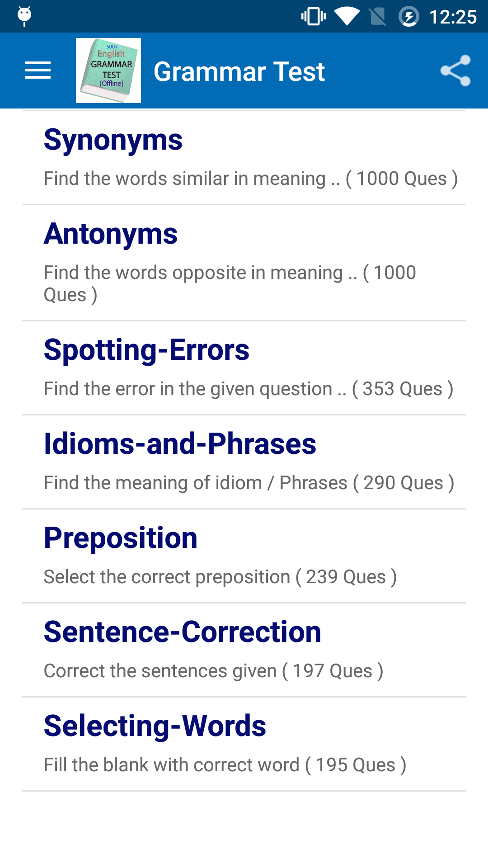The width and height of the screenshot is (488, 868).
Task: Tap the Wi-Fi status bar icon
Action: (347, 17)
